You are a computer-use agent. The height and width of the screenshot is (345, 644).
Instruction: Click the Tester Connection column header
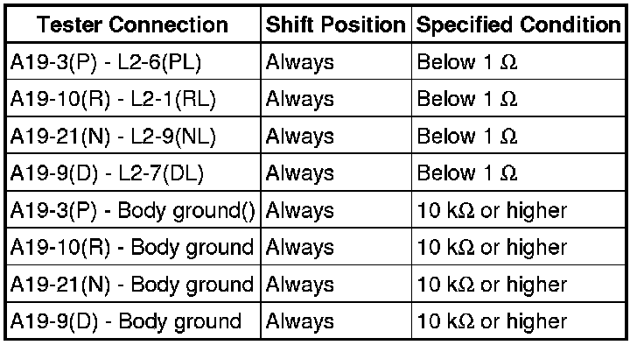[133, 25]
